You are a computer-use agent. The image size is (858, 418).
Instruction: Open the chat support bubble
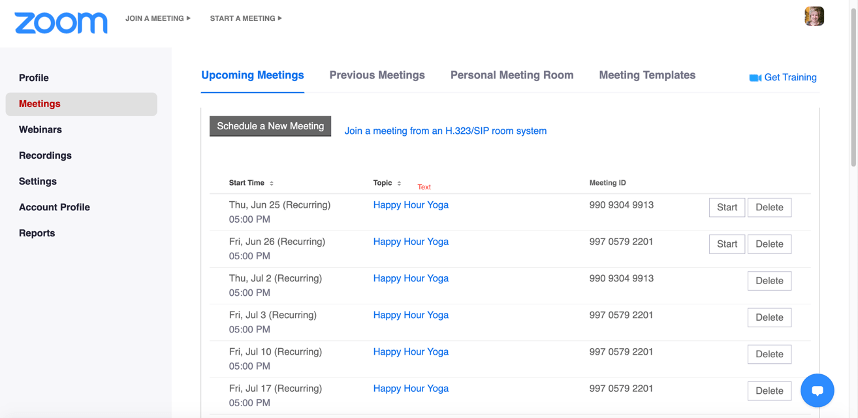[817, 390]
